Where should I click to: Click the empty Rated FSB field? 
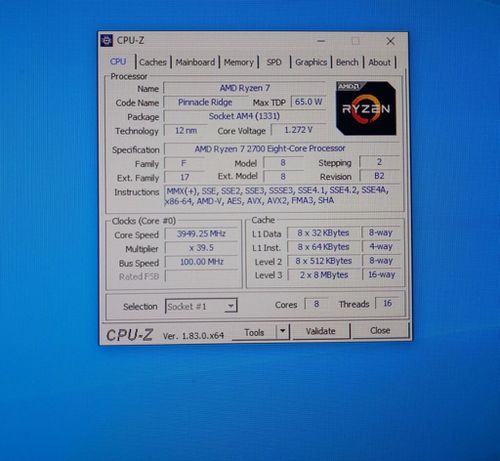click(x=202, y=276)
